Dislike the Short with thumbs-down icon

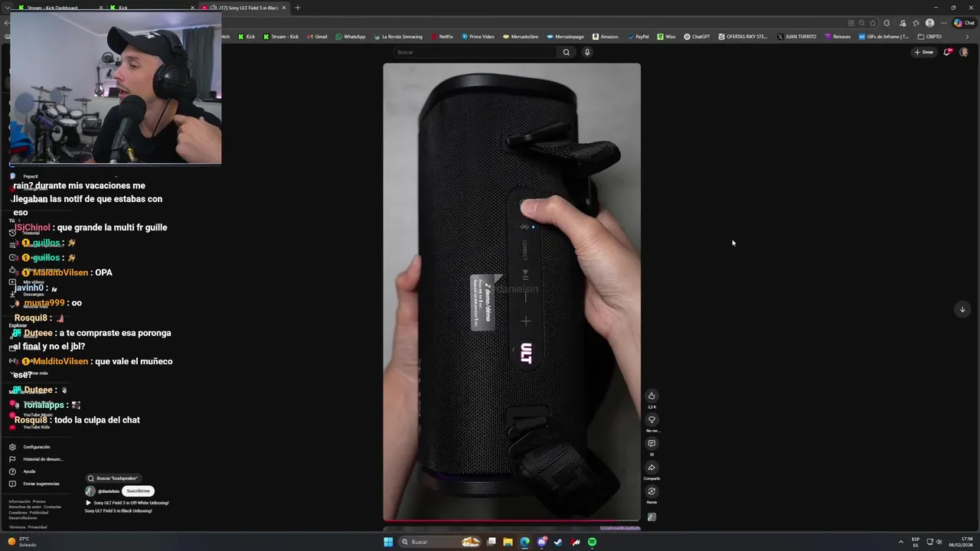tap(652, 419)
